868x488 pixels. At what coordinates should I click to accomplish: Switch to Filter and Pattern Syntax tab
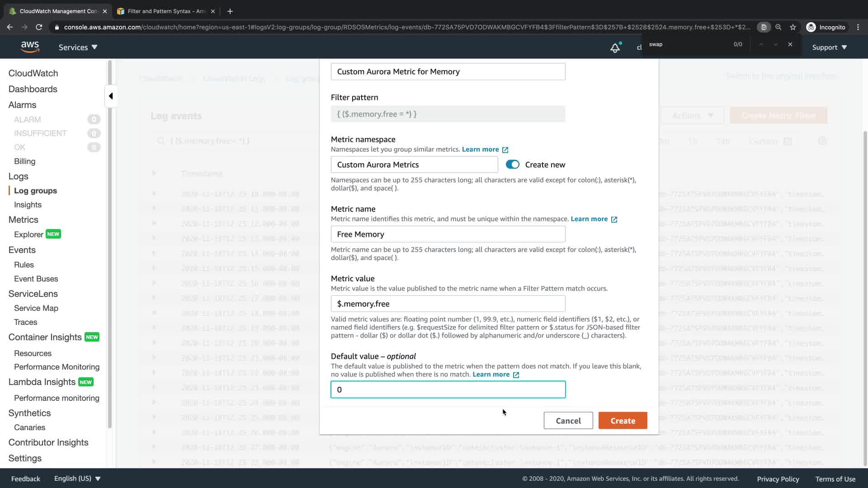[165, 11]
